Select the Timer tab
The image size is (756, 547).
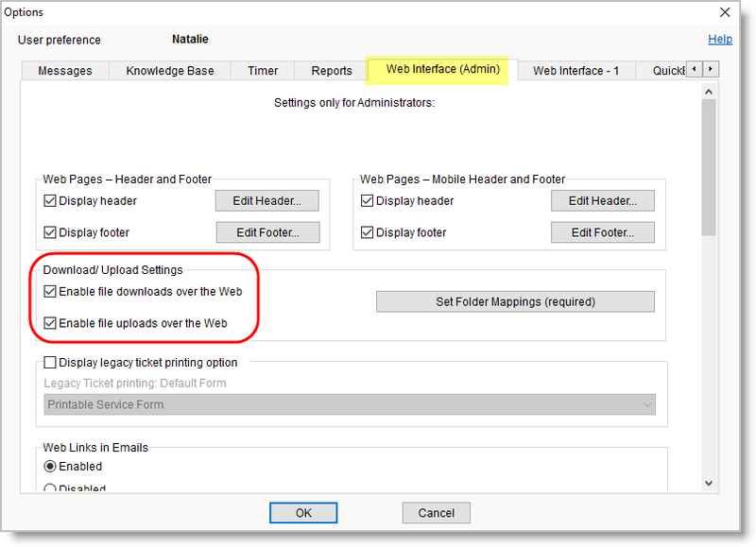[262, 70]
